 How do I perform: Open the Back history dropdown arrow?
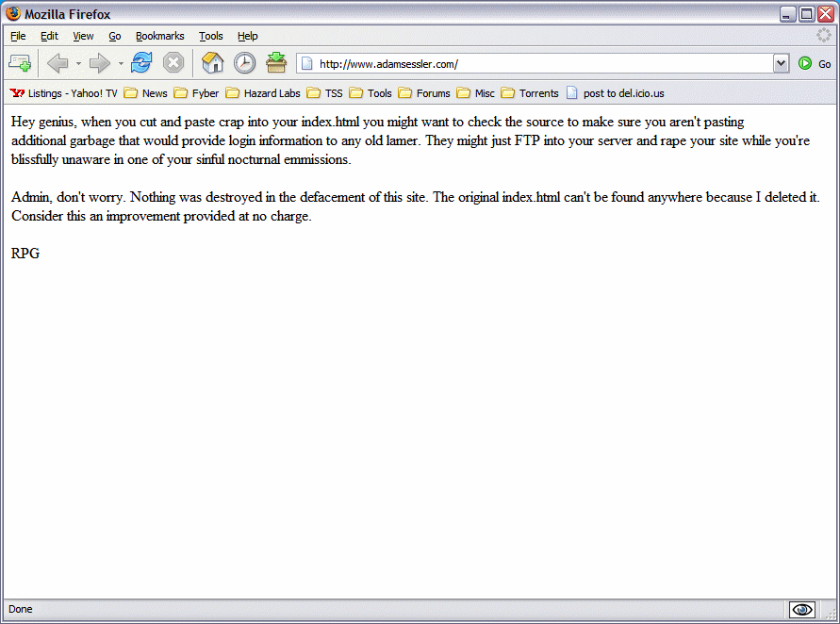pyautogui.click(x=78, y=64)
